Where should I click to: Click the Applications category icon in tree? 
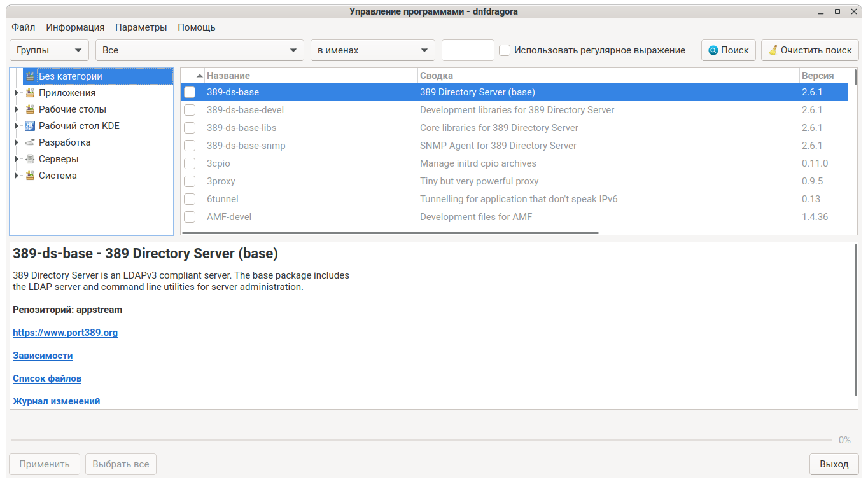pyautogui.click(x=30, y=93)
